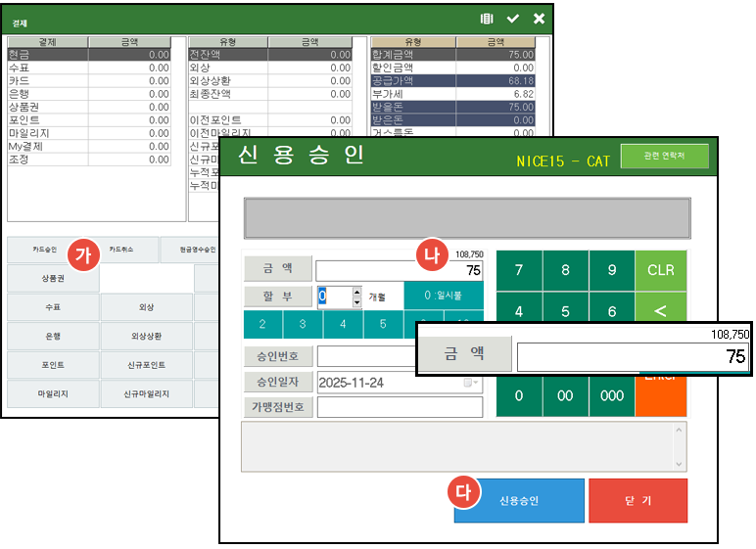The height and width of the screenshot is (549, 756).
Task: Click the 외상상환 button
Action: coord(147,336)
